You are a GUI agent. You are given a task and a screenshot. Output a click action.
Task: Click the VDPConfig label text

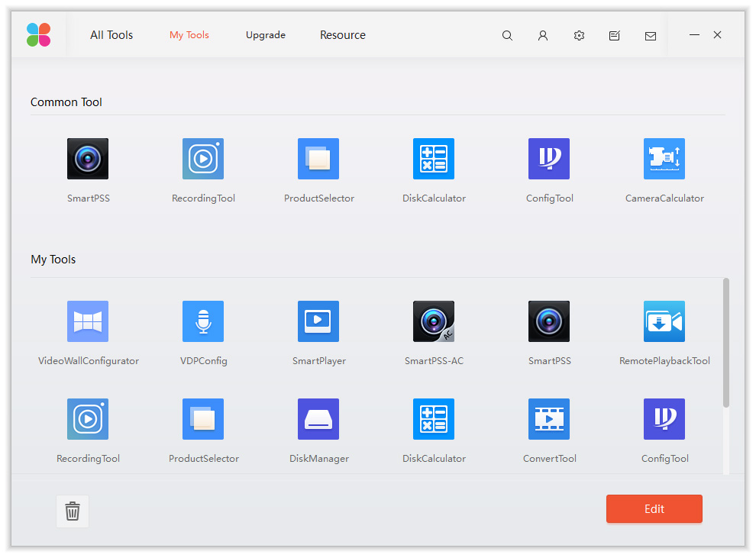[203, 361]
